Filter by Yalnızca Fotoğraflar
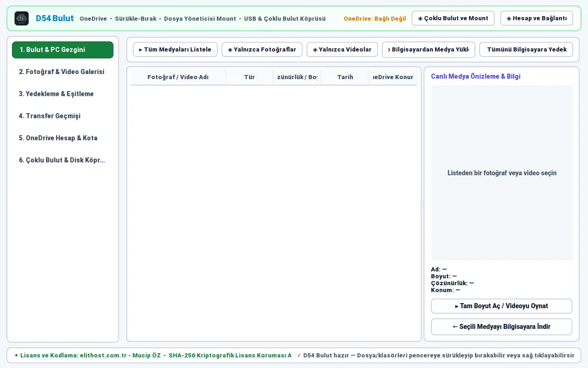This screenshot has height=368, width=588. (x=262, y=50)
